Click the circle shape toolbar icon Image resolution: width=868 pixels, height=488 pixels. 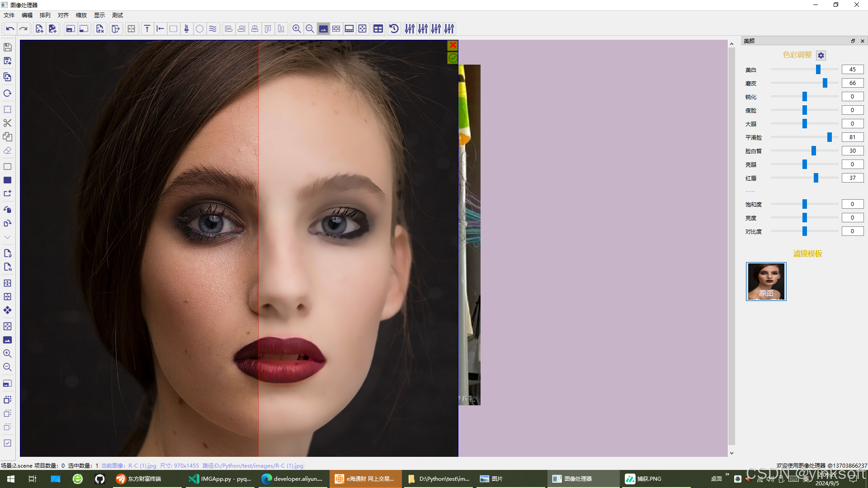[x=199, y=29]
